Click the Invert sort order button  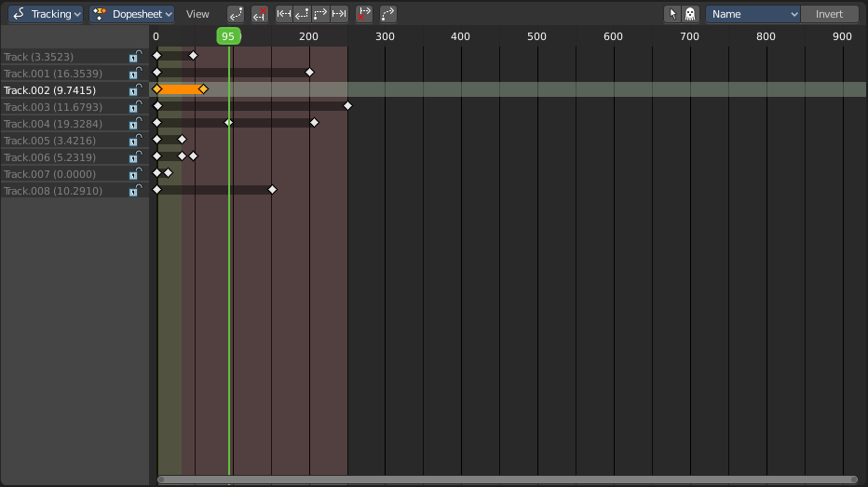[829, 14]
